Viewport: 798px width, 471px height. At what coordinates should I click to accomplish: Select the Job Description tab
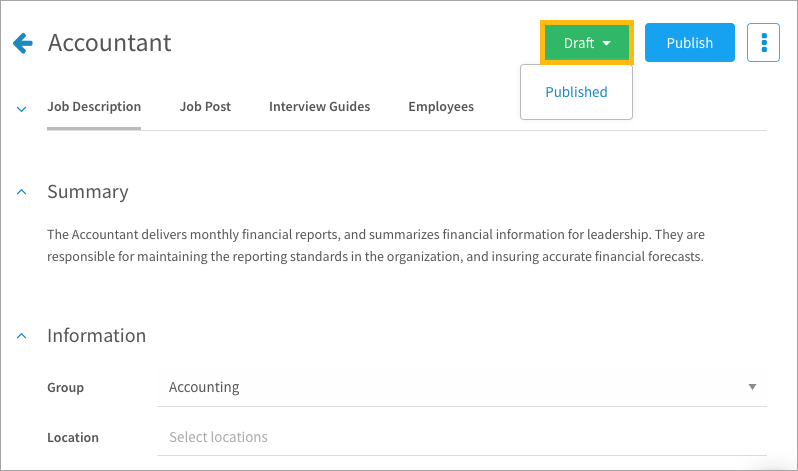tap(94, 106)
